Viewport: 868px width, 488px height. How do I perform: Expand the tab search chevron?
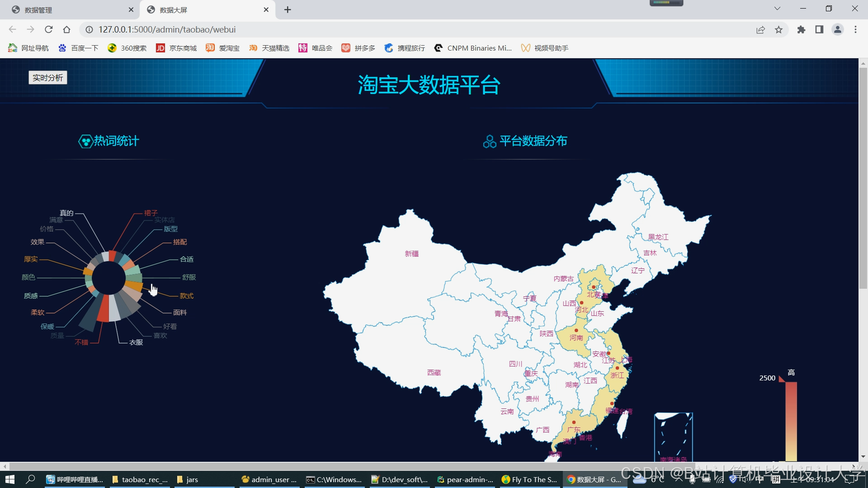coord(777,9)
